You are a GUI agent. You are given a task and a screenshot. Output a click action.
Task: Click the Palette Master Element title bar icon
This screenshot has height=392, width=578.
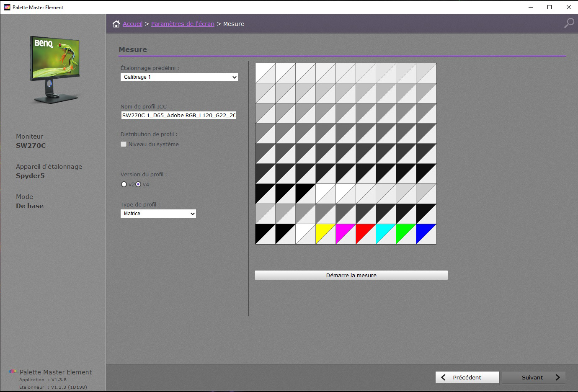pyautogui.click(x=7, y=7)
